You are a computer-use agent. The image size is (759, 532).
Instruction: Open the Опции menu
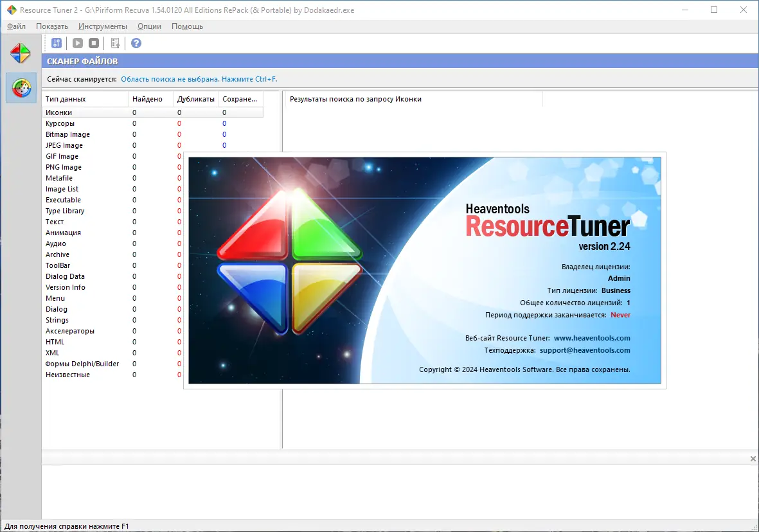(149, 26)
